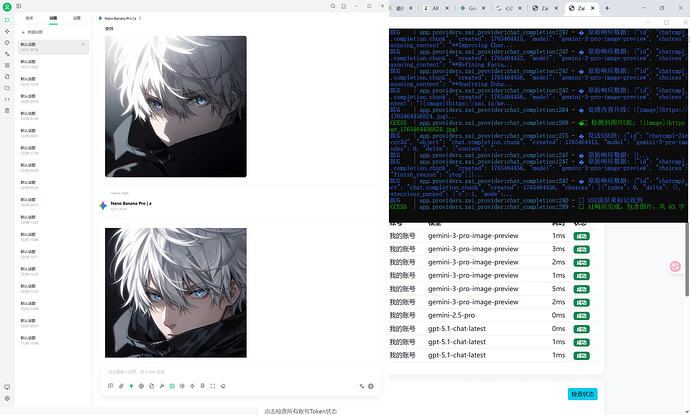This screenshot has width=690, height=415.
Task: Click the scrollbar down arrow in browser
Action: point(686,411)
